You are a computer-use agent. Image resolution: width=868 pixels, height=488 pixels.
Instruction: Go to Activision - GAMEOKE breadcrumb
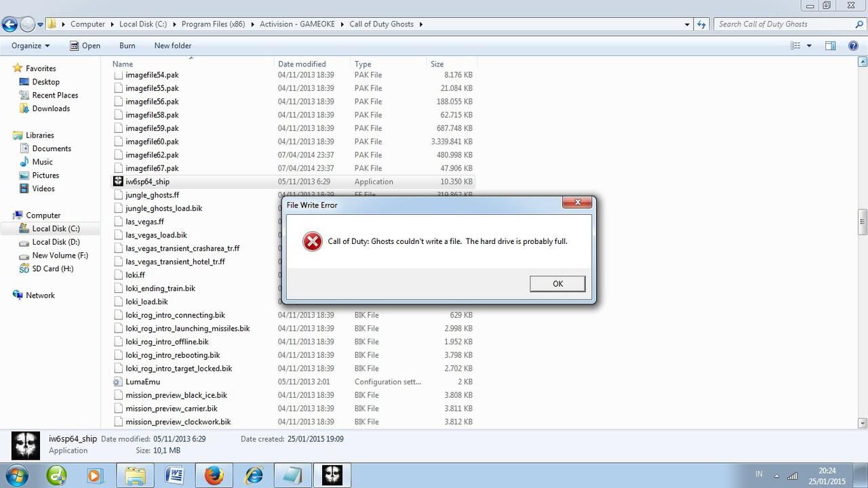(298, 24)
